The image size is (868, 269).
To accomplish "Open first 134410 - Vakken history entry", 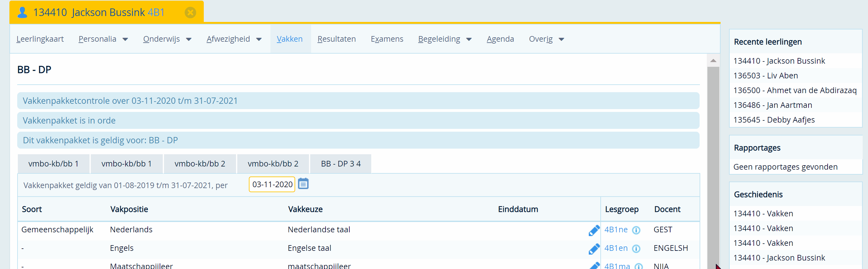I will pyautogui.click(x=763, y=214).
